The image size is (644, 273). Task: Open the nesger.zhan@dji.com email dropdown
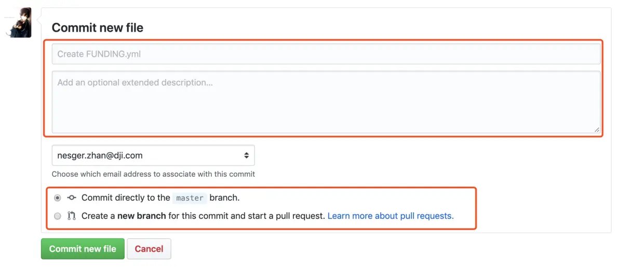point(153,155)
